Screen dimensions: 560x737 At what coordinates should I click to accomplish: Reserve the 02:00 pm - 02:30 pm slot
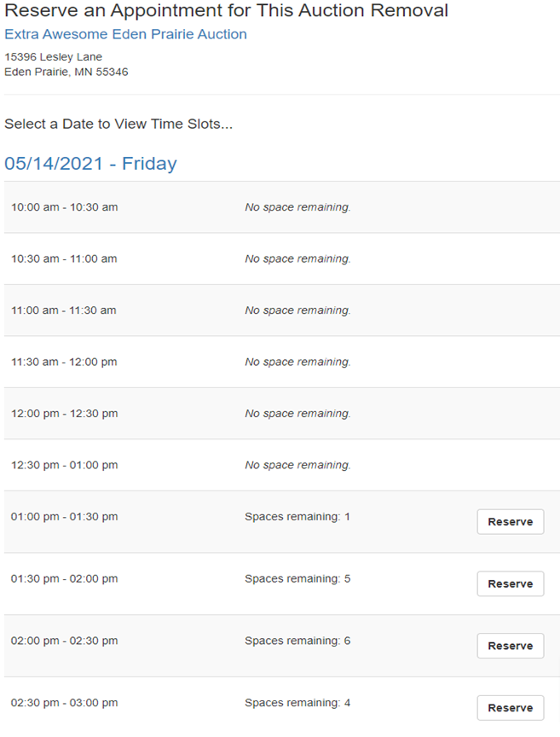coord(510,646)
